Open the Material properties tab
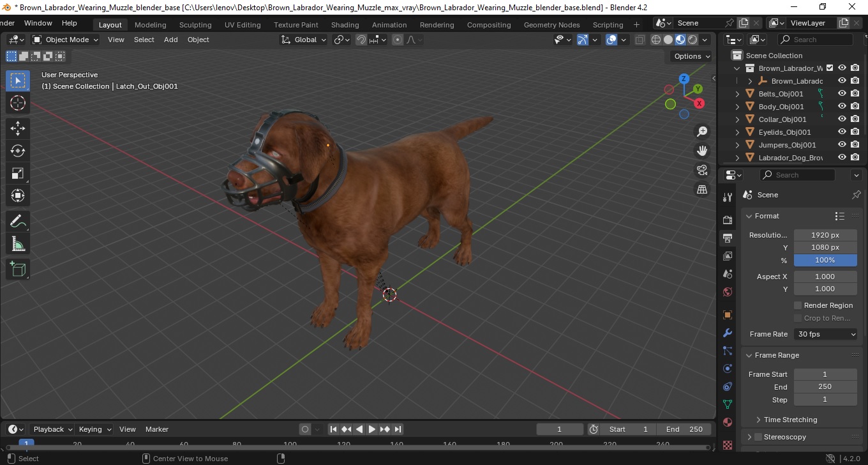 tap(727, 422)
